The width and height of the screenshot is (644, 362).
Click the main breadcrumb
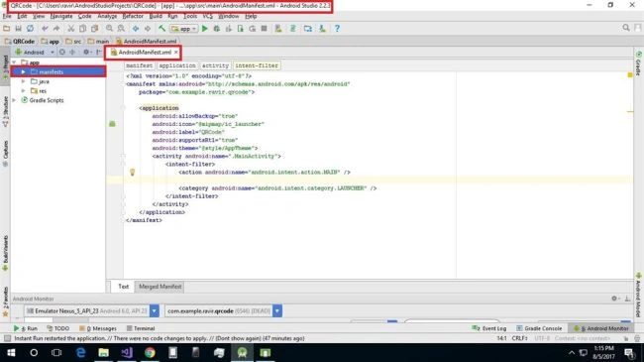(98, 41)
